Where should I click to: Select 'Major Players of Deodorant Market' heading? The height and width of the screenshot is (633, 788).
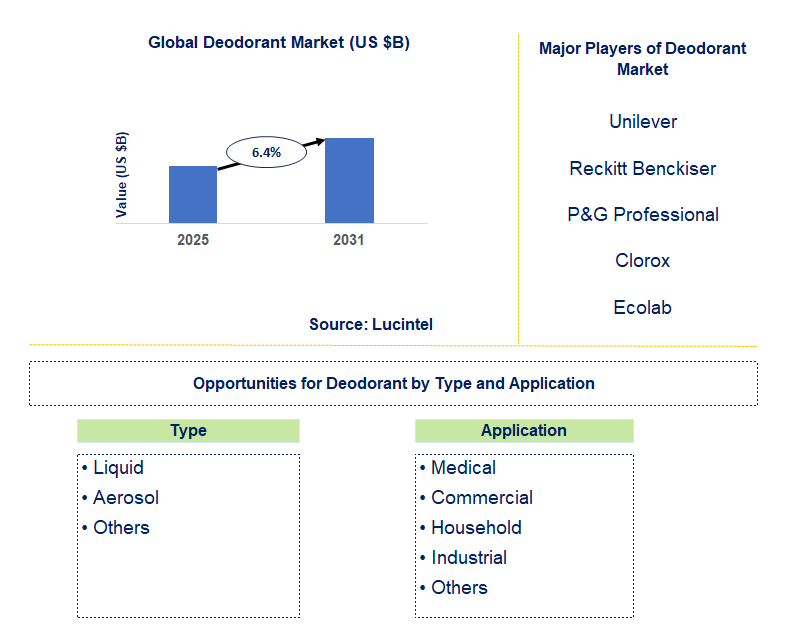(x=642, y=58)
